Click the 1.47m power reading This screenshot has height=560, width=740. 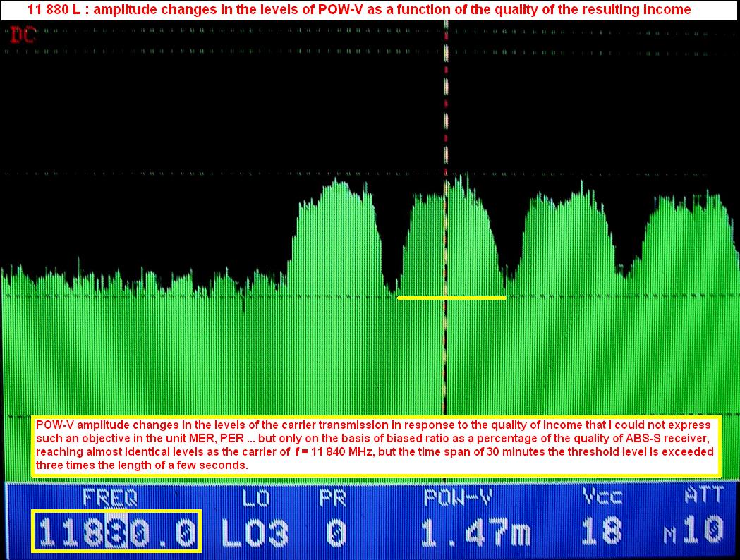click(x=475, y=531)
